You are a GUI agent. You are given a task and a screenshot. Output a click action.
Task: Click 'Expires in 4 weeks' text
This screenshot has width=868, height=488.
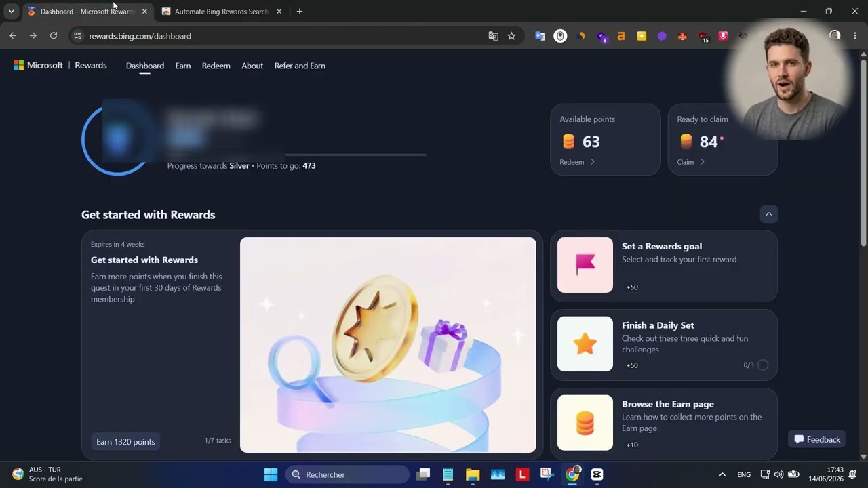coord(118,244)
